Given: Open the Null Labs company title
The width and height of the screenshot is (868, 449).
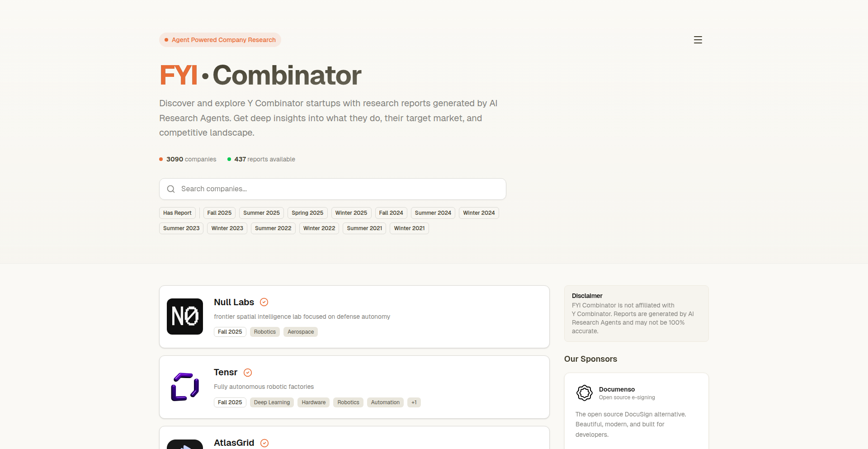Looking at the screenshot, I should tap(234, 302).
